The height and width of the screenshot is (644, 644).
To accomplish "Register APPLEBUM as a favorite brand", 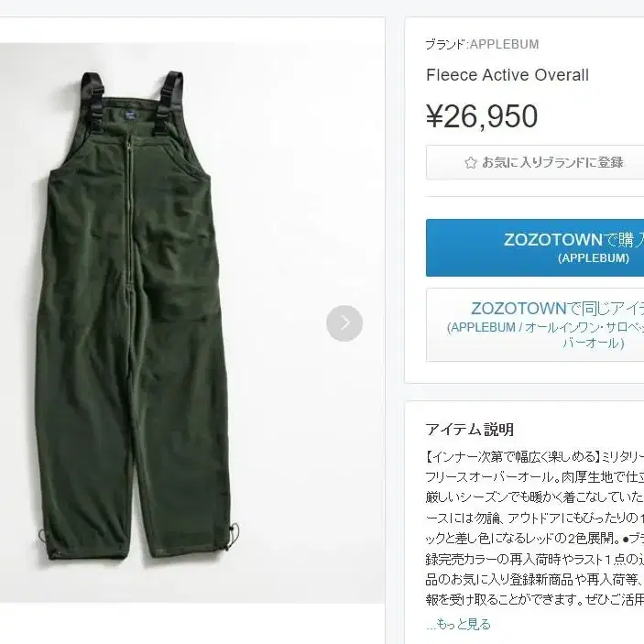I will click(x=535, y=163).
